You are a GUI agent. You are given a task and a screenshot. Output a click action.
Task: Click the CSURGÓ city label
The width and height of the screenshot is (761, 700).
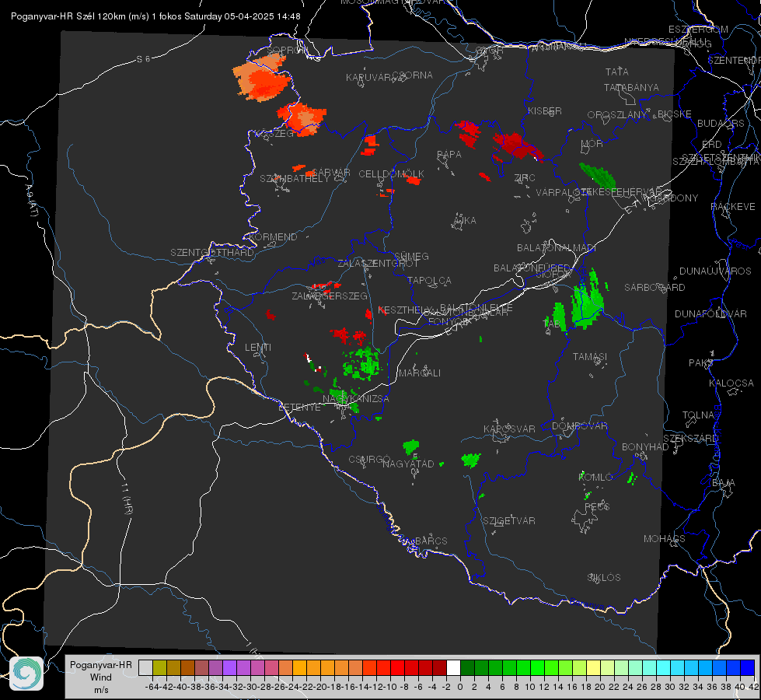[369, 459]
